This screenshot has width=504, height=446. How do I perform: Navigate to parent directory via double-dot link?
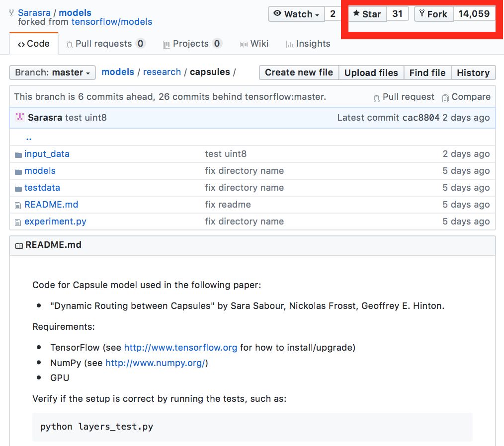(x=29, y=138)
